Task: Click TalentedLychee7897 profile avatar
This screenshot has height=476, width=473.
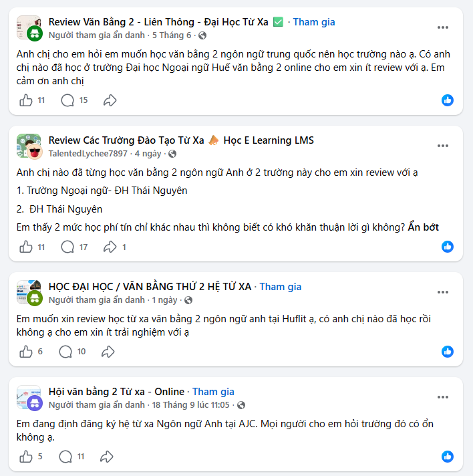Action: pyautogui.click(x=35, y=152)
